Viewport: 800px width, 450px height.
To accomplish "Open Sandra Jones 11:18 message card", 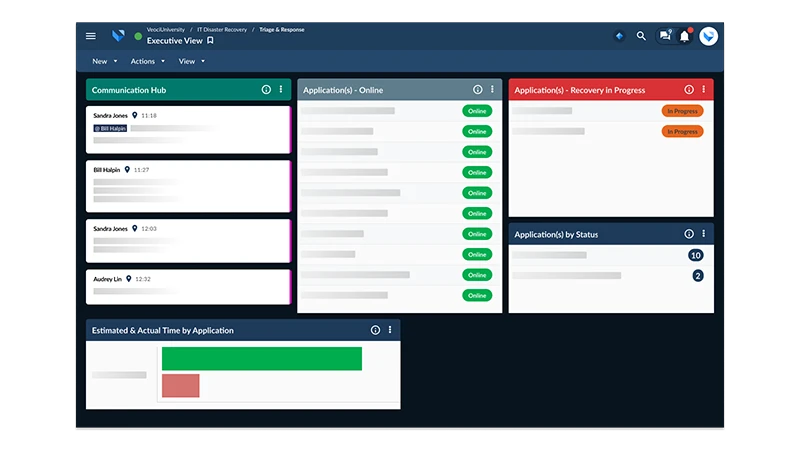I will click(188, 130).
